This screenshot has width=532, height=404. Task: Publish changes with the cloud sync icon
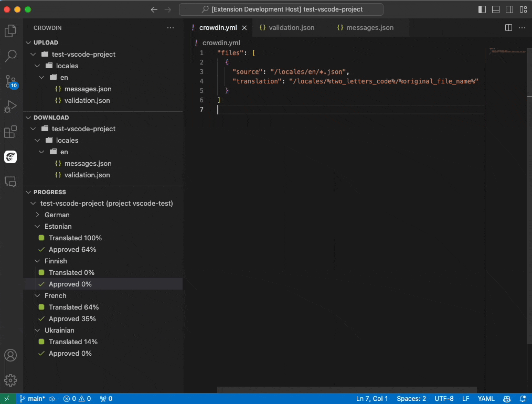coord(52,399)
